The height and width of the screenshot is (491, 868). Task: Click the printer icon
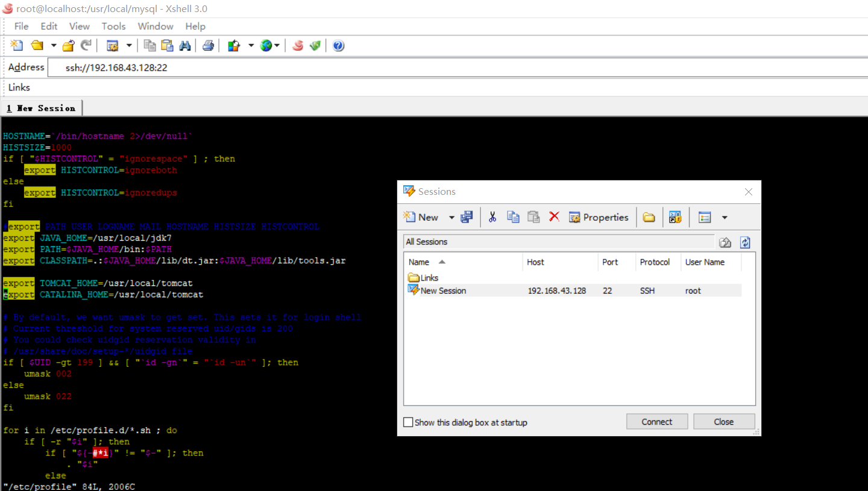pyautogui.click(x=208, y=45)
